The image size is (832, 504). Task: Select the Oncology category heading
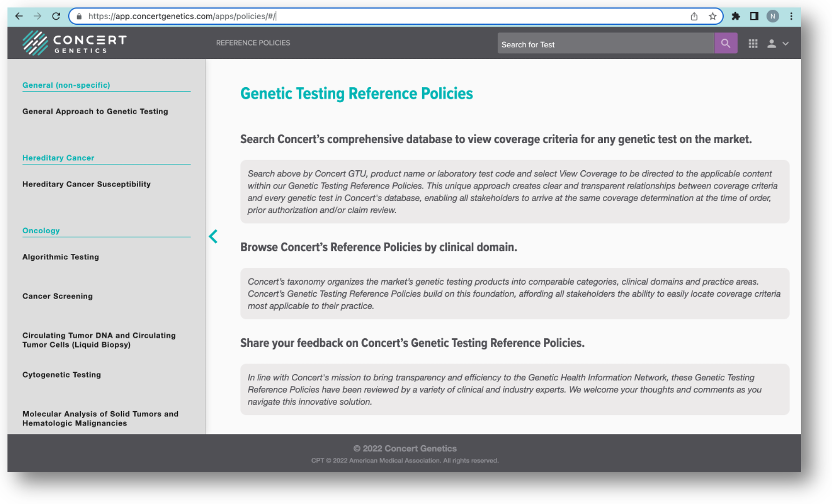(x=41, y=231)
